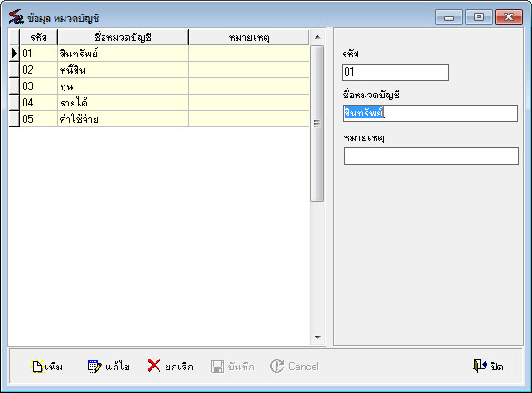Click the รหัส input field showing 01
The height and width of the screenshot is (393, 532).
pyautogui.click(x=396, y=72)
